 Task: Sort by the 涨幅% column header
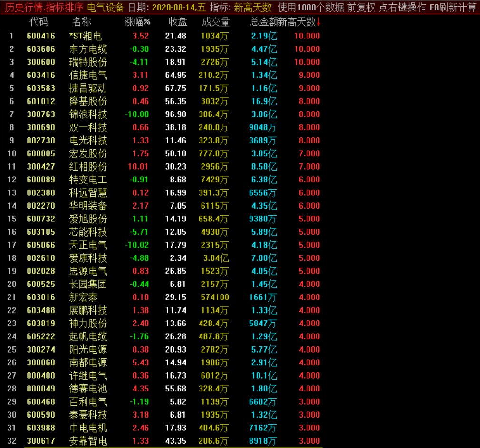137,22
